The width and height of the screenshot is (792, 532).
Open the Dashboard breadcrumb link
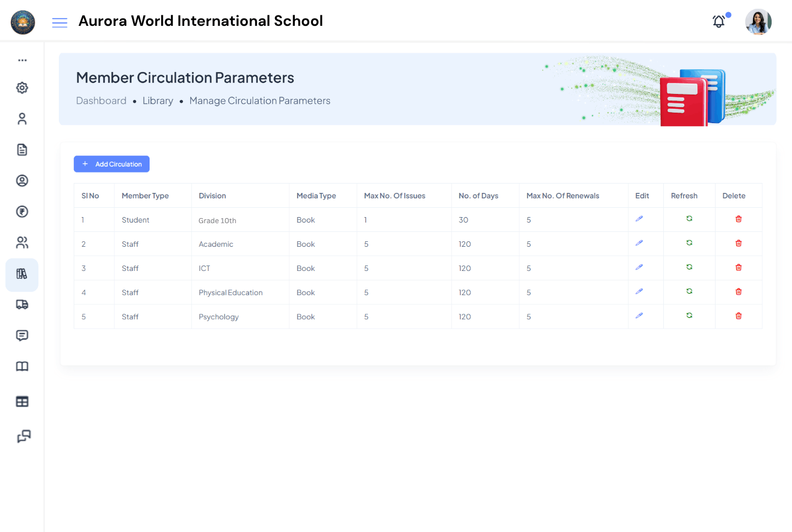click(x=101, y=101)
